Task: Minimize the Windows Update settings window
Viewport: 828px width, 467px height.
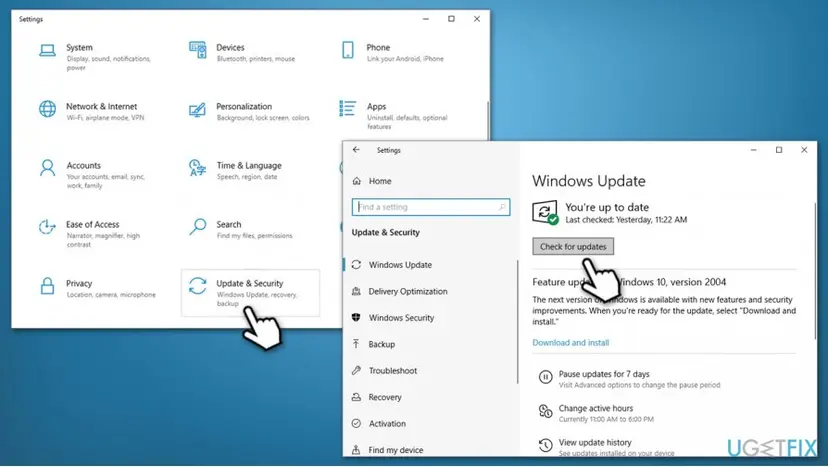Action: [754, 150]
